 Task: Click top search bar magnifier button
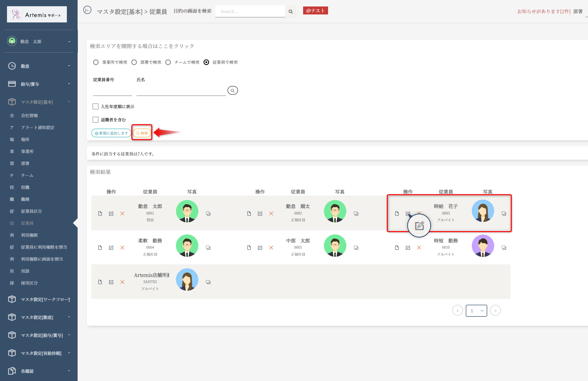[290, 11]
